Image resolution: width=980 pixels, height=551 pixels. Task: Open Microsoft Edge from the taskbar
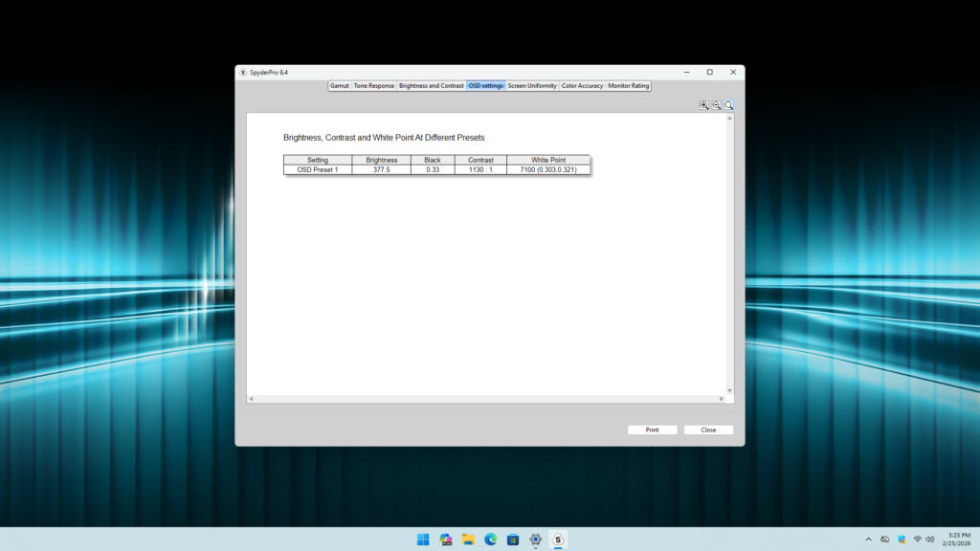[x=491, y=540]
